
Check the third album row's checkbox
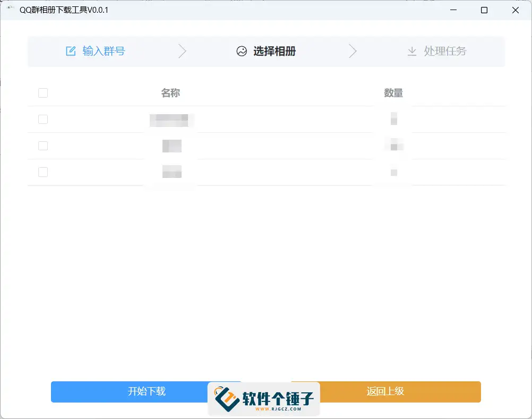(43, 172)
